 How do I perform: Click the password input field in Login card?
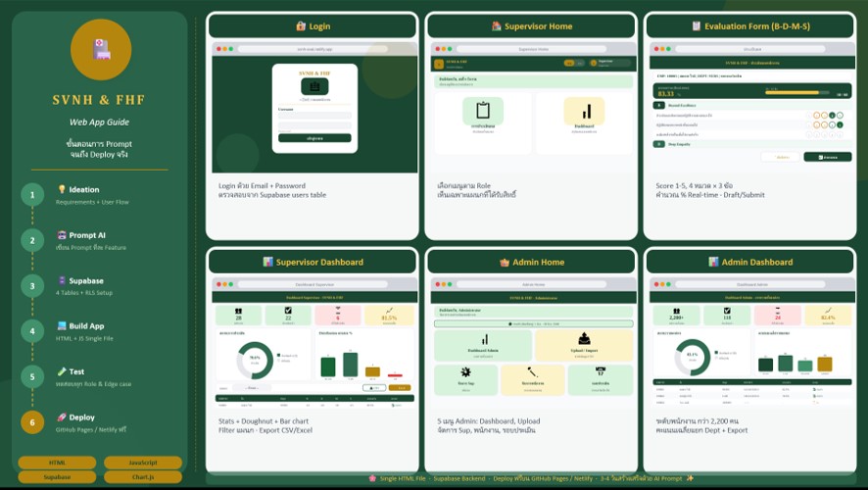[x=314, y=126]
